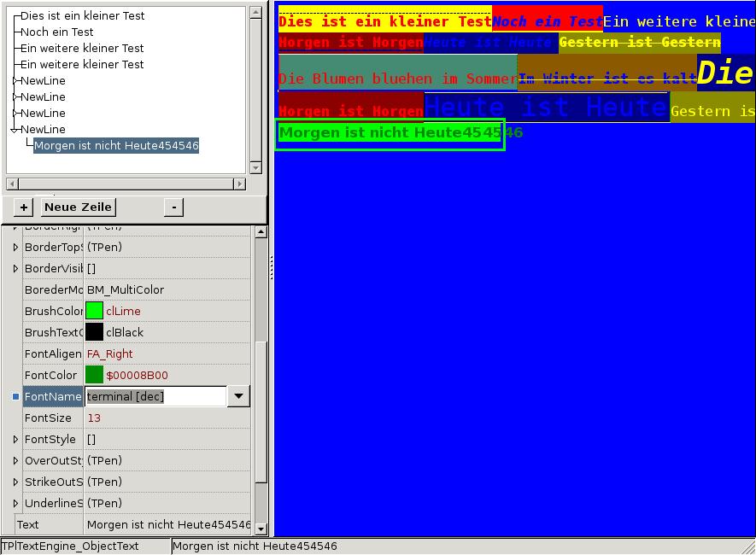The height and width of the screenshot is (555, 756).
Task: Collapse the expanded NewLine tree node
Action: (15, 130)
